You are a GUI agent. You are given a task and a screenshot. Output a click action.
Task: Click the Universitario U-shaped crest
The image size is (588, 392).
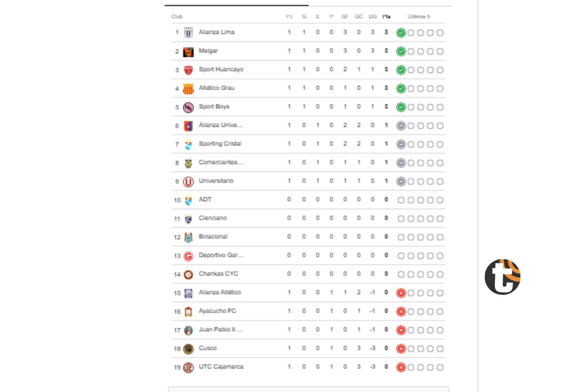(x=189, y=181)
